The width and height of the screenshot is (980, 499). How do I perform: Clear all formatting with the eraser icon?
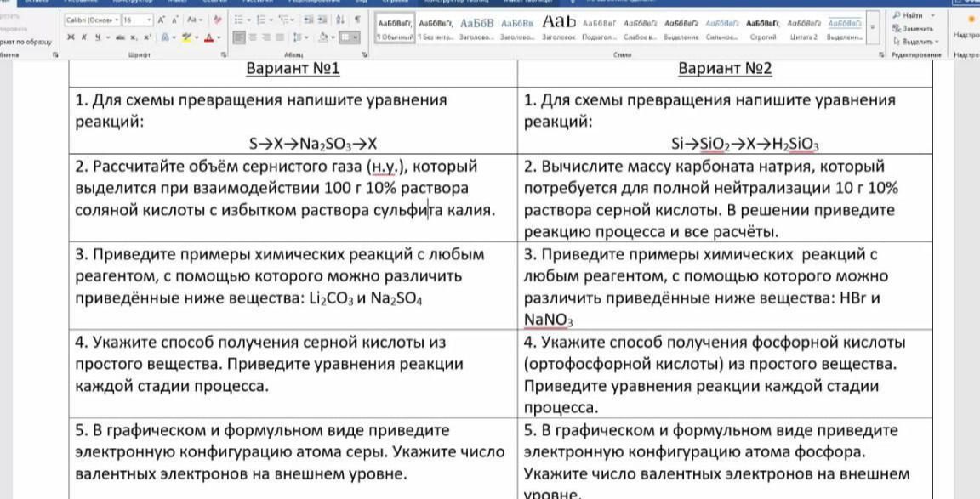218,20
